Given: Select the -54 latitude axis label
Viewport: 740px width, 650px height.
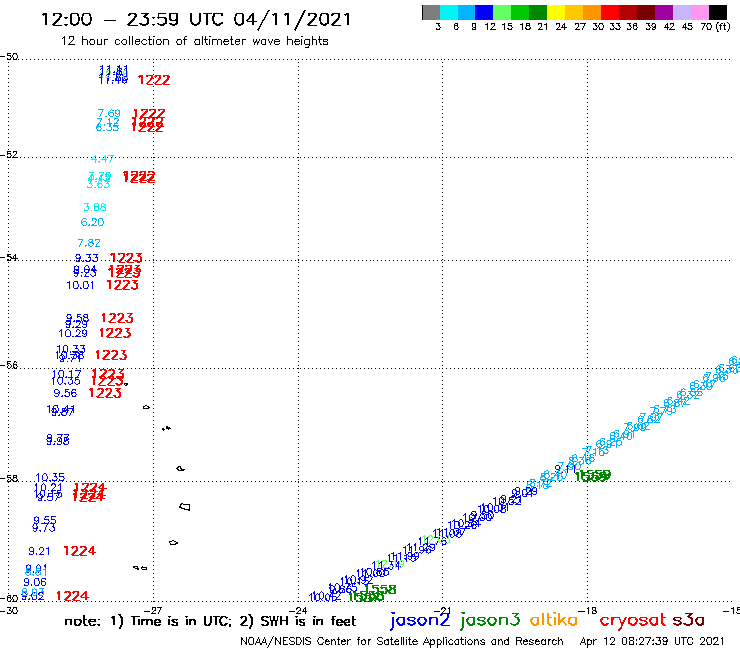Looking at the screenshot, I should click(9, 258).
